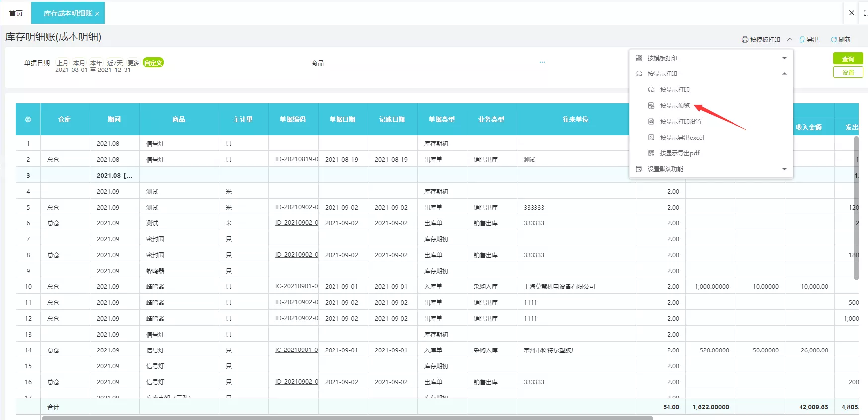Click the 业务类型 column header
The width and height of the screenshot is (868, 420).
point(492,119)
